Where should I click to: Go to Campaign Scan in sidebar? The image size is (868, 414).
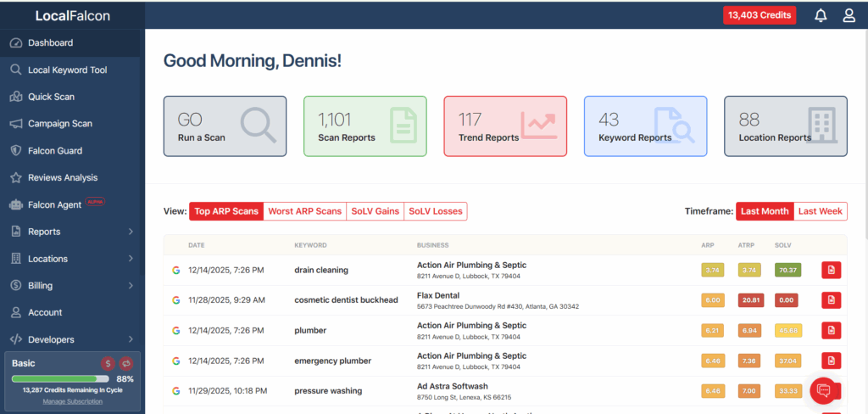pos(59,124)
